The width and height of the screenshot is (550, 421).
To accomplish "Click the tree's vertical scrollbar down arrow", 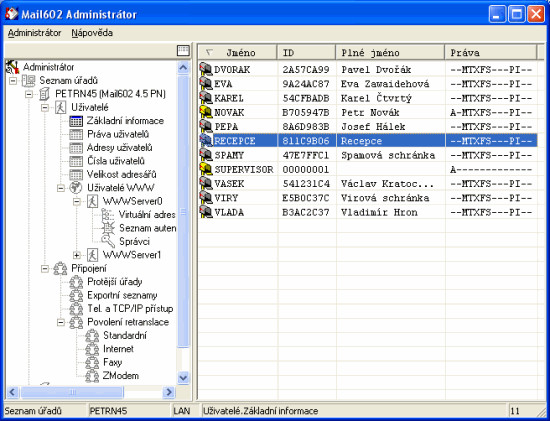I will [183, 378].
